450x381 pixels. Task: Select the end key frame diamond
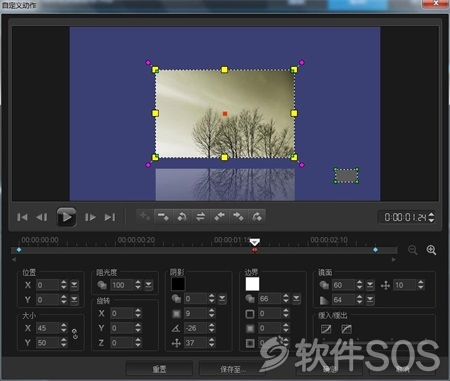click(x=375, y=250)
